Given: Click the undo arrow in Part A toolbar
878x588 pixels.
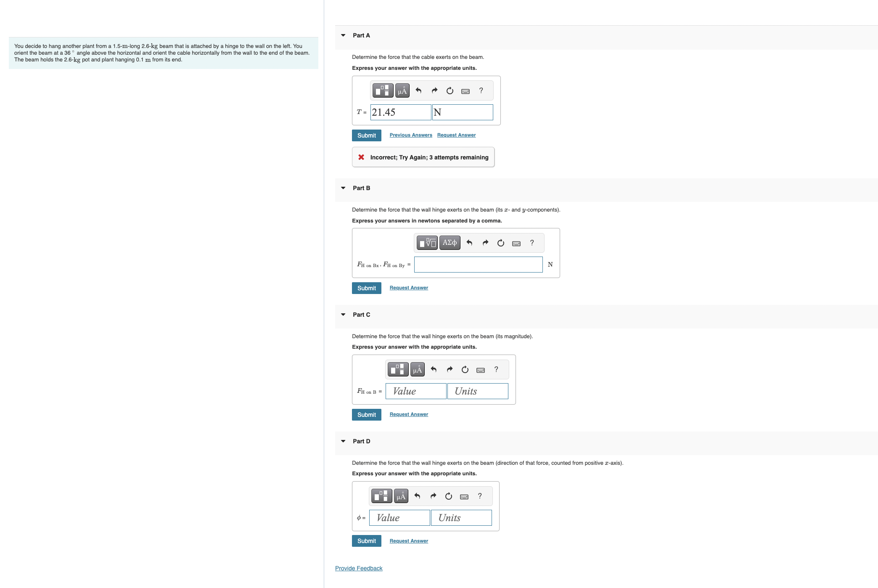Looking at the screenshot, I should 418,90.
